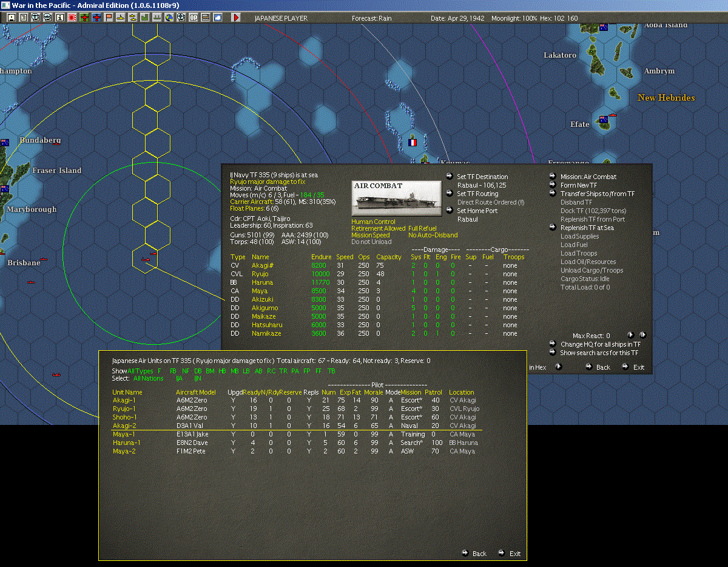Sort air units by Aircraft Model column
This screenshot has height=567, width=728.
pos(196,392)
